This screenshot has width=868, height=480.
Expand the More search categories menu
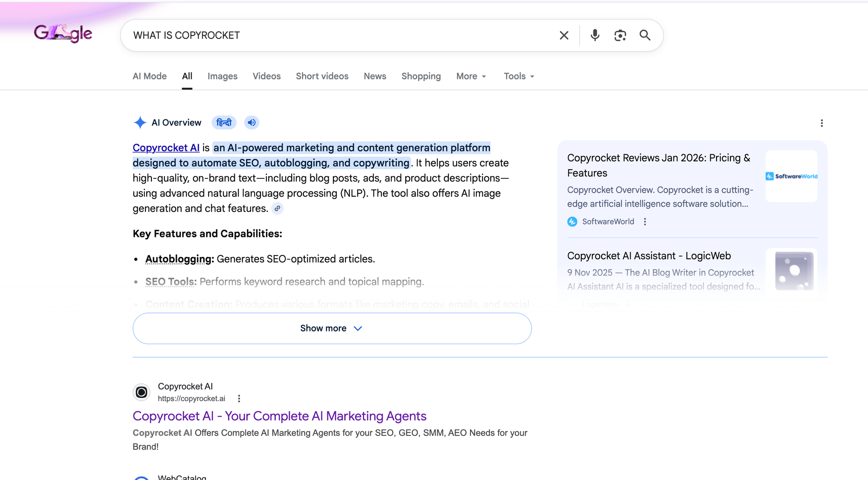(x=470, y=76)
